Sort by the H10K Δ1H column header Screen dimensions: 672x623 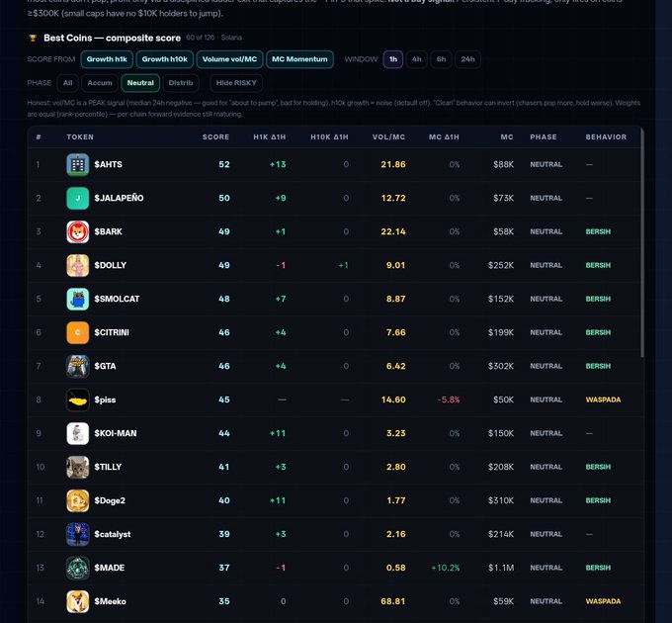click(x=329, y=137)
